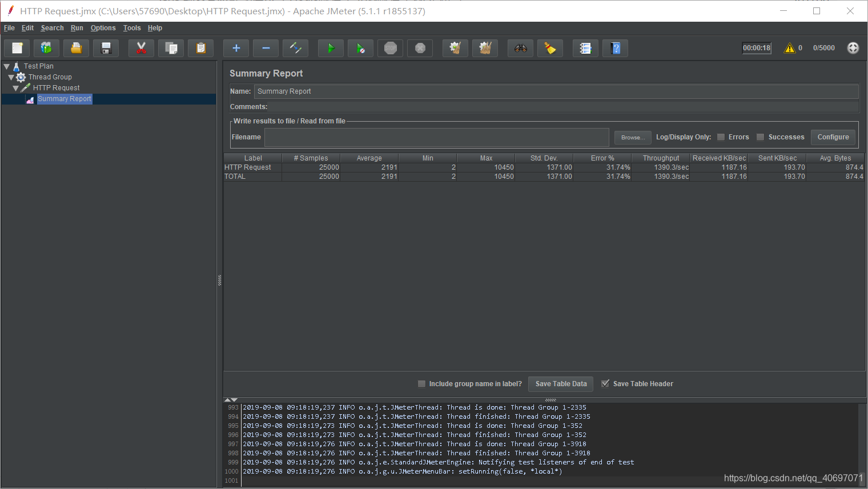Tick the Successes only checkbox

click(x=761, y=137)
